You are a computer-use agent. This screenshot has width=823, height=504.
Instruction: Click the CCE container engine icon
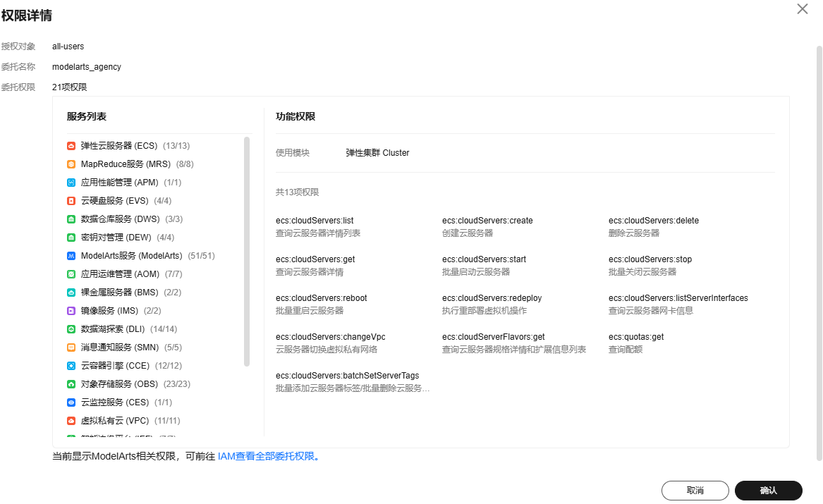(71, 366)
